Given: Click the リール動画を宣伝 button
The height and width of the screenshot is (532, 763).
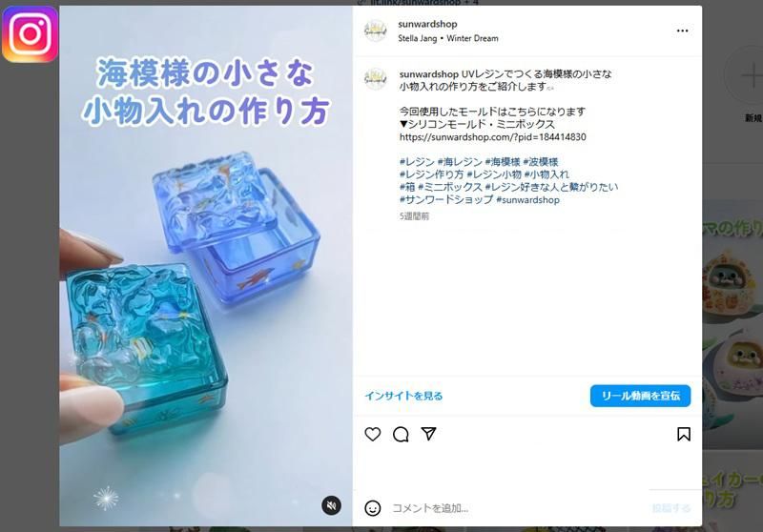Looking at the screenshot, I should [640, 396].
